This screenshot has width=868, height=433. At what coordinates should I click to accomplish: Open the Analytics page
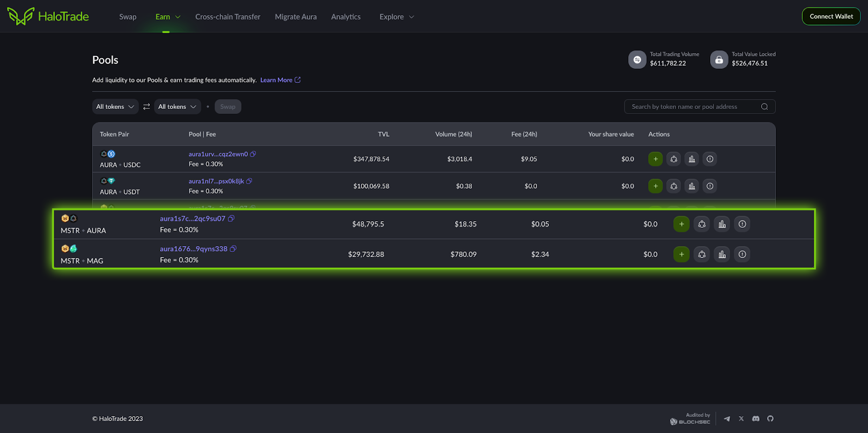pyautogui.click(x=346, y=17)
